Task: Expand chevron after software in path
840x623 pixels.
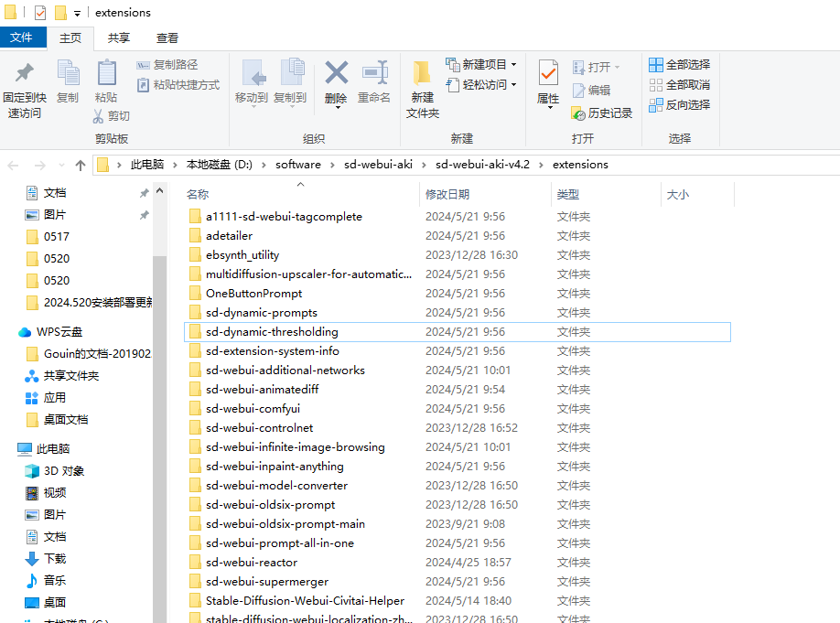Action: click(x=332, y=165)
